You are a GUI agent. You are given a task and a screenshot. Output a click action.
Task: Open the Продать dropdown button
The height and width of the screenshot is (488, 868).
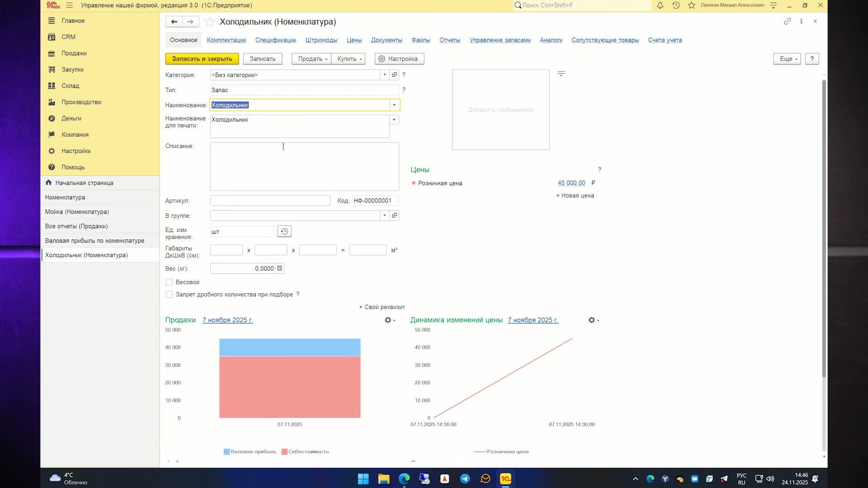(312, 59)
